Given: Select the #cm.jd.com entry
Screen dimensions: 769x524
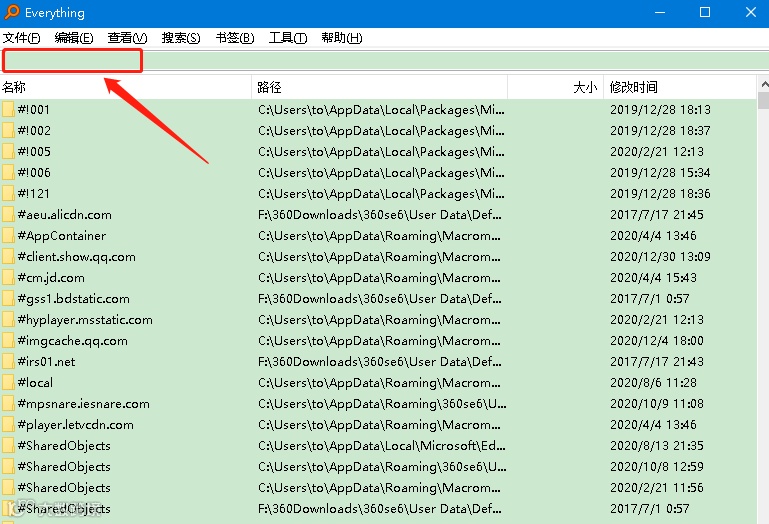Looking at the screenshot, I should click(x=51, y=278).
